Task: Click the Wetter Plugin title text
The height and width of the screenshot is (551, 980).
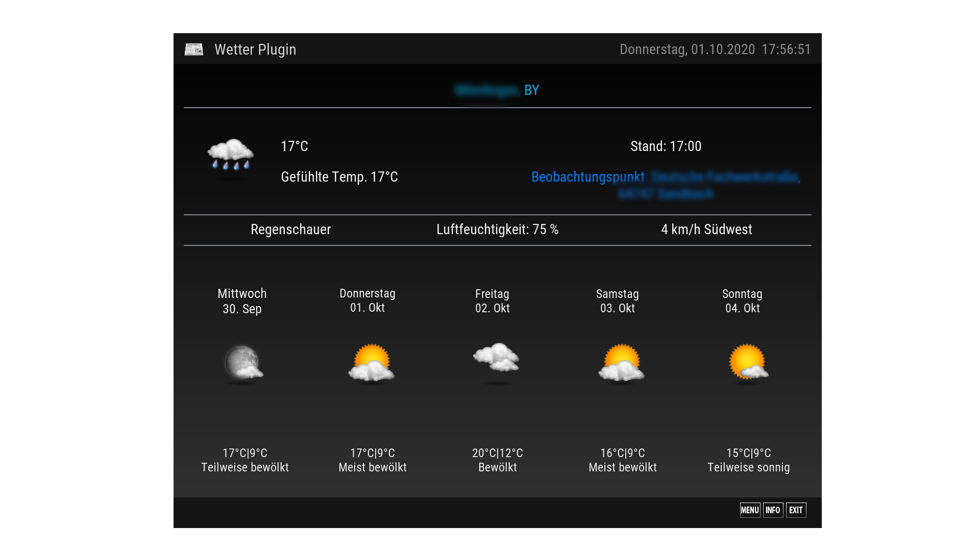Action: pyautogui.click(x=255, y=49)
